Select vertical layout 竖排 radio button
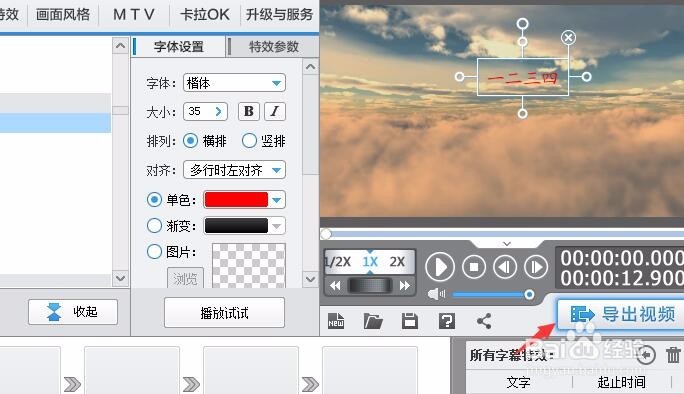The height and width of the screenshot is (394, 684). (x=249, y=140)
